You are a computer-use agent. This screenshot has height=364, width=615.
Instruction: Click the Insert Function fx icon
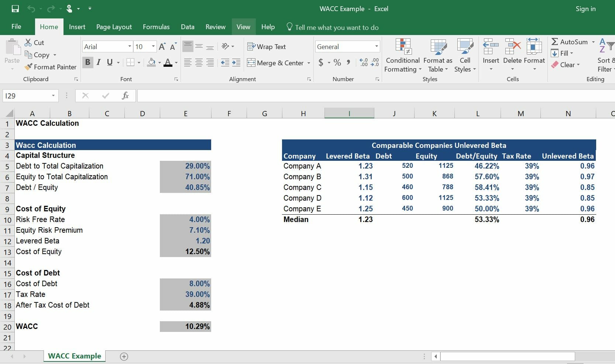click(x=125, y=96)
